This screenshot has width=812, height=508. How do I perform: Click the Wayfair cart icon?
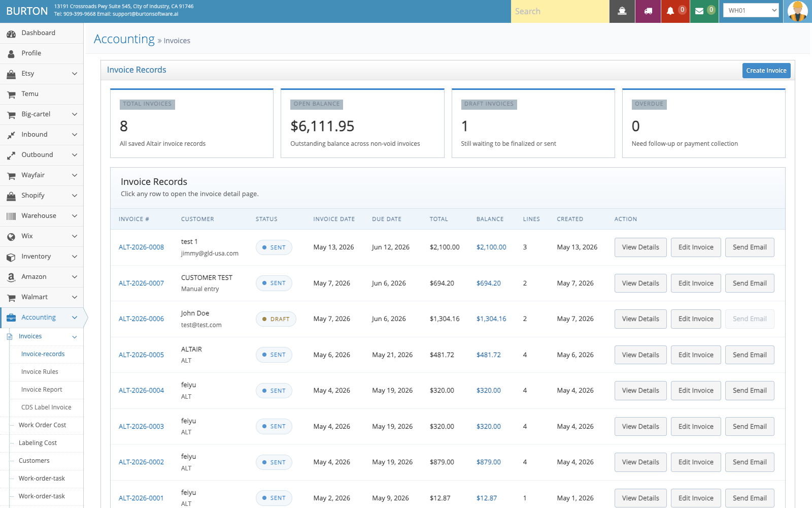11,176
